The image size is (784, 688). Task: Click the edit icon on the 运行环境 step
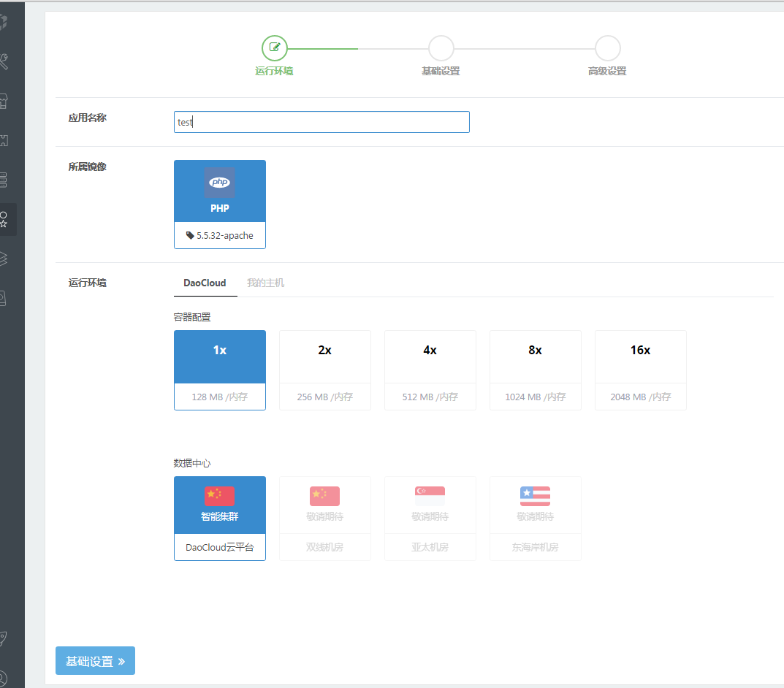(275, 47)
